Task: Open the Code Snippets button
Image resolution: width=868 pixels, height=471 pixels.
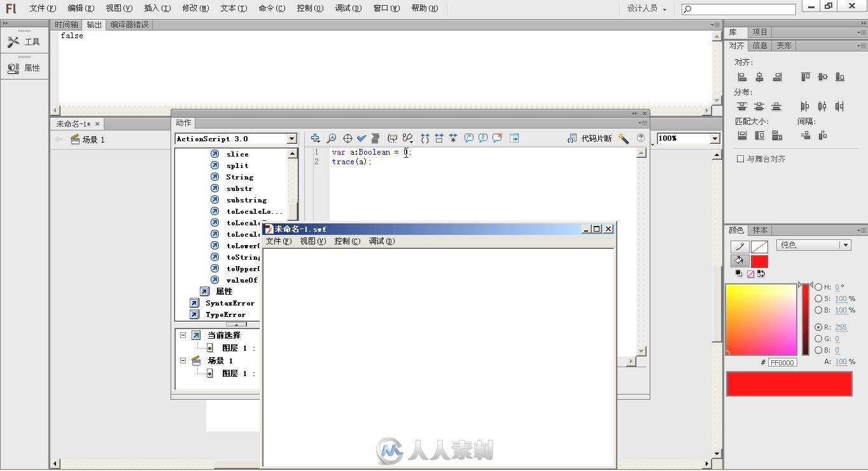Action: coord(589,138)
